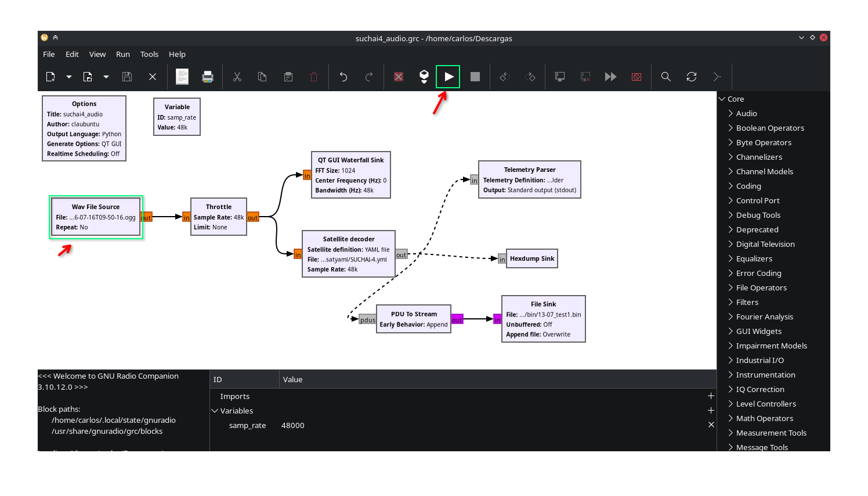Select the Options block
Viewport: 868px width, 496px height.
(84, 128)
